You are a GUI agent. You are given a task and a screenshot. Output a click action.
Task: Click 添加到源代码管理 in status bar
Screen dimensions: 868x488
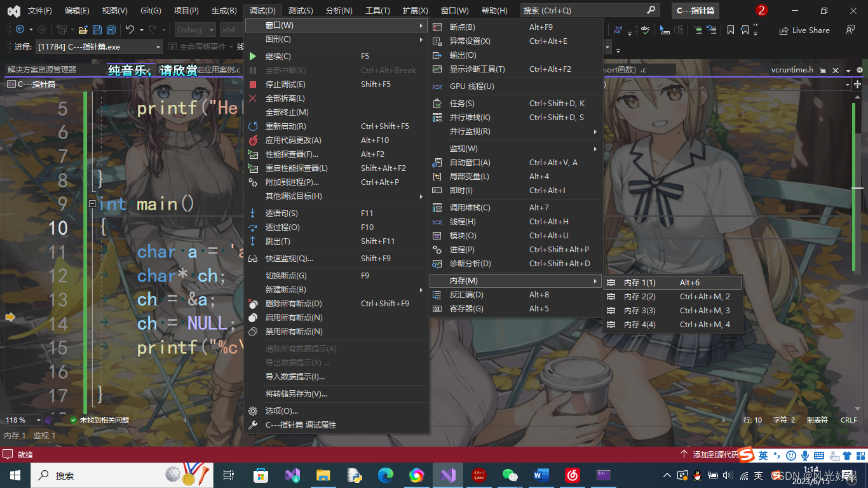point(709,455)
